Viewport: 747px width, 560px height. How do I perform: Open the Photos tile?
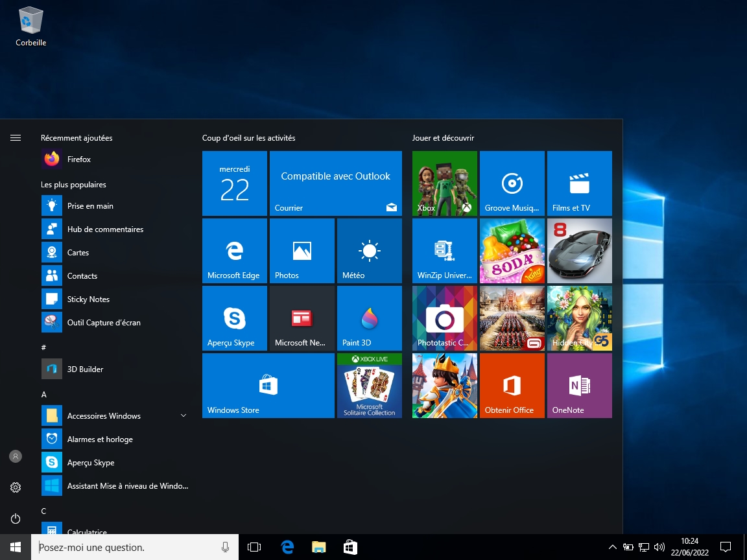[x=302, y=251]
